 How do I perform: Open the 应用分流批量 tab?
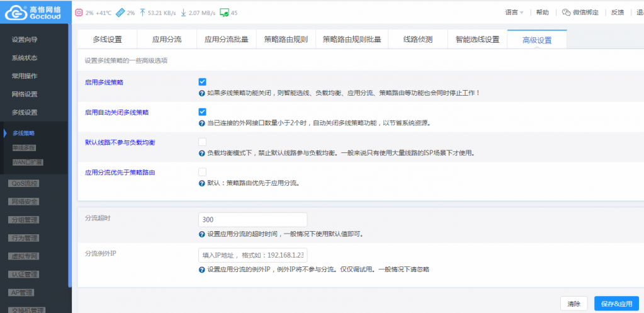pos(226,40)
